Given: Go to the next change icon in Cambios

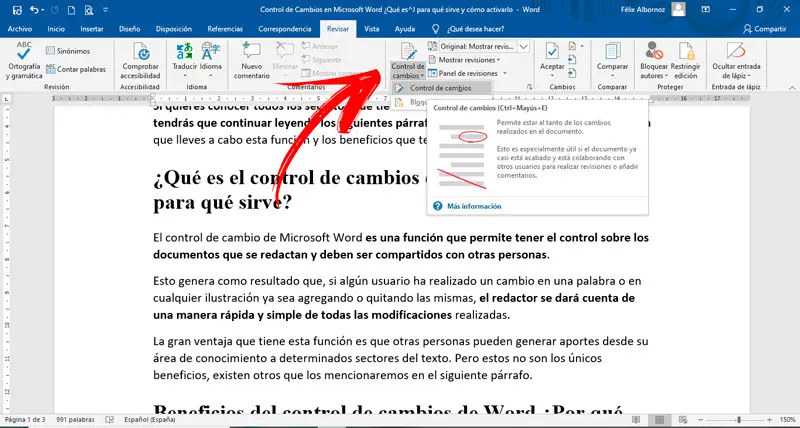Looking at the screenshot, I should click(x=572, y=73).
